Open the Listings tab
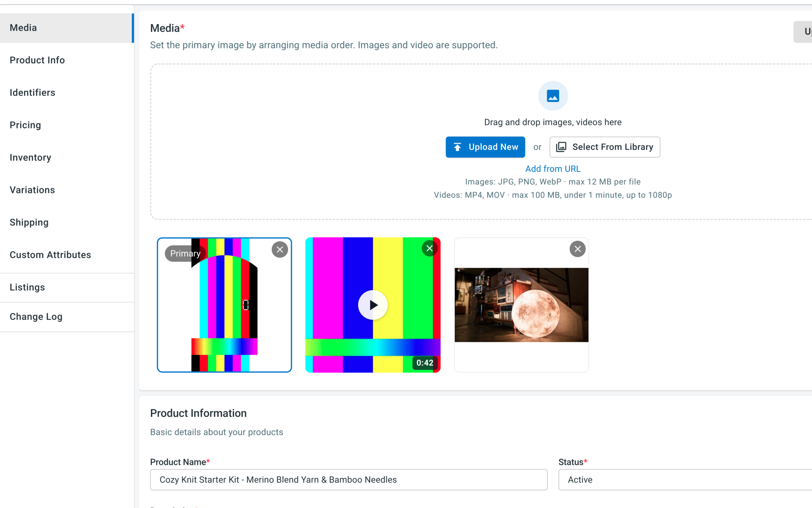This screenshot has height=508, width=812. pos(67,288)
